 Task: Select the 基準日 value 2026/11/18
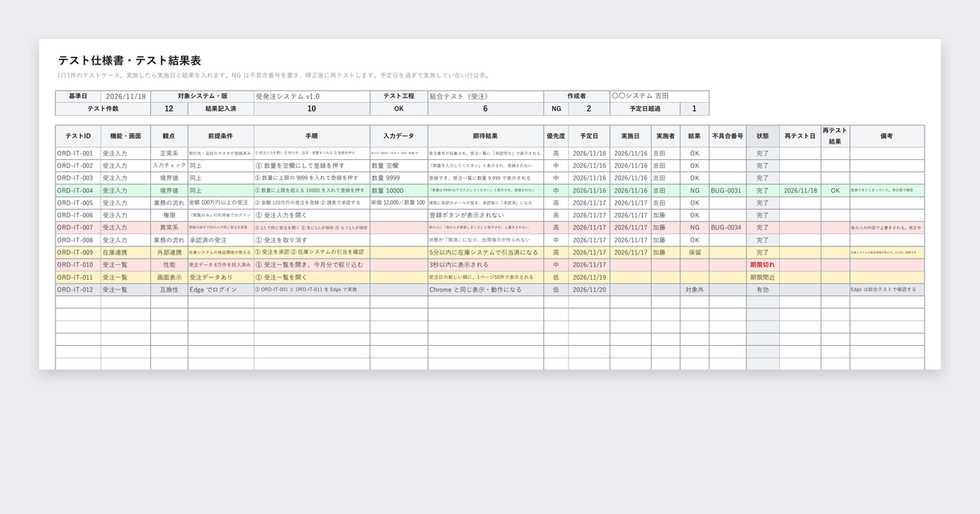pyautogui.click(x=126, y=96)
